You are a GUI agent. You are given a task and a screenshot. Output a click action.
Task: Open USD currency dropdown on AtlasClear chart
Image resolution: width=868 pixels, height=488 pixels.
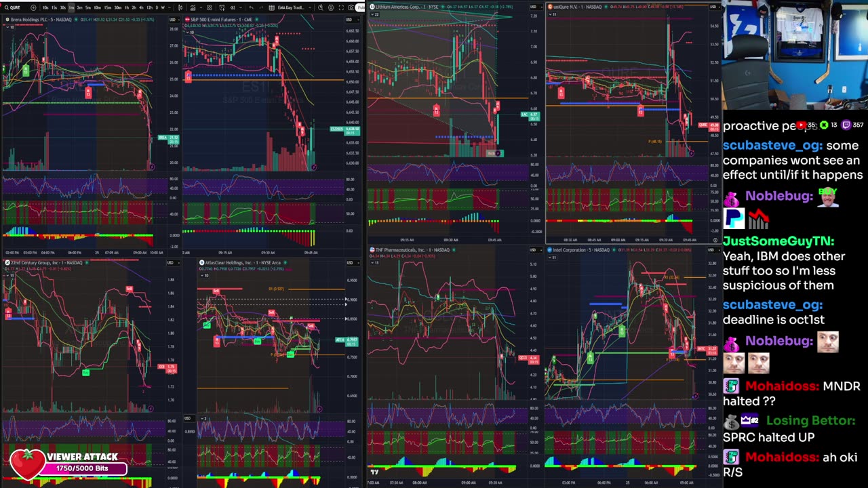pyautogui.click(x=355, y=262)
